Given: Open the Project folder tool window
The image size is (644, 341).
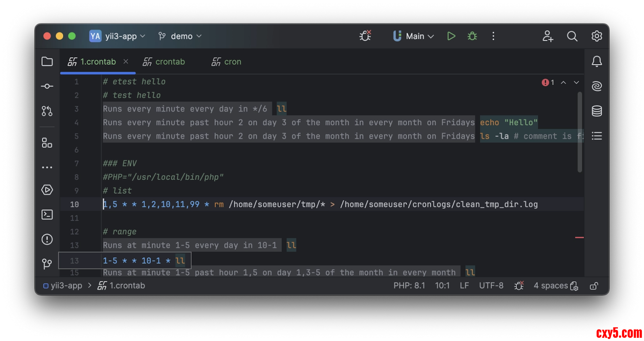Looking at the screenshot, I should (x=47, y=62).
